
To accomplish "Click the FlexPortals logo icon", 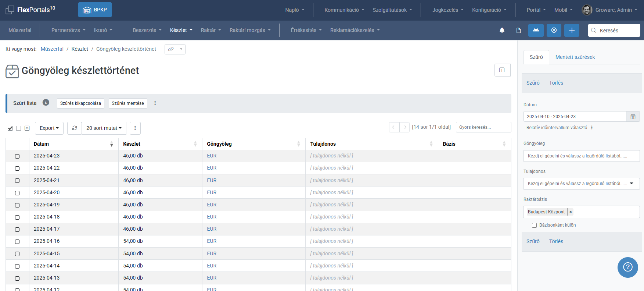I will pos(10,10).
